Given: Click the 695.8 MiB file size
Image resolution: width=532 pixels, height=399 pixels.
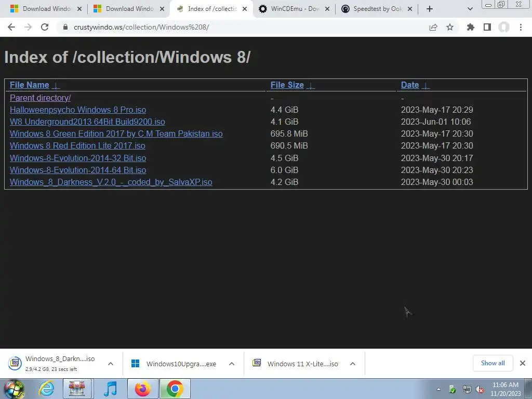Looking at the screenshot, I should click(x=289, y=134).
